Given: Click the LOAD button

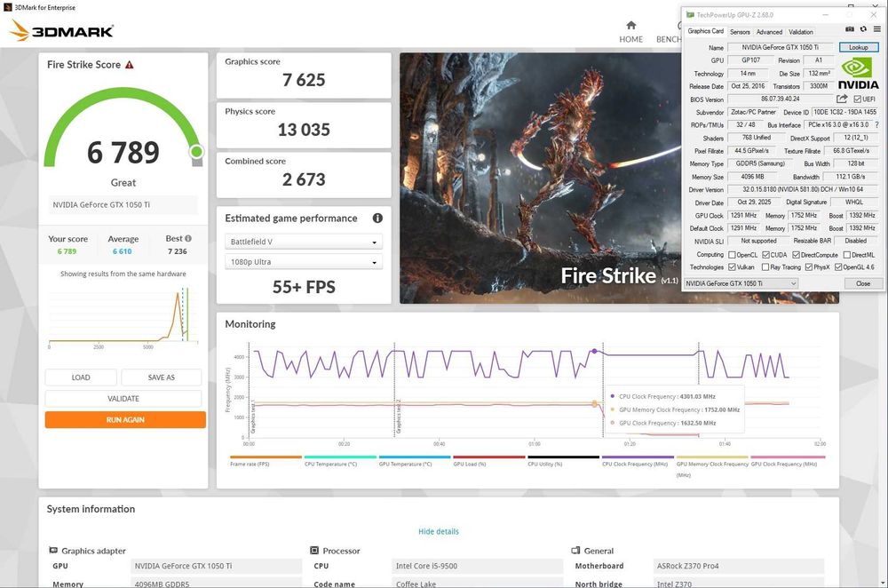Looking at the screenshot, I should point(81,377).
